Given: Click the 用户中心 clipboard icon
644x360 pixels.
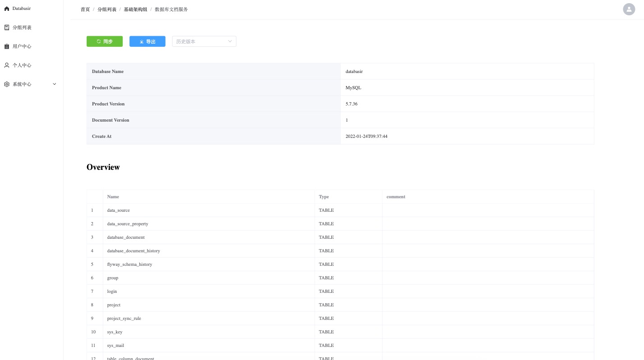Looking at the screenshot, I should [7, 46].
